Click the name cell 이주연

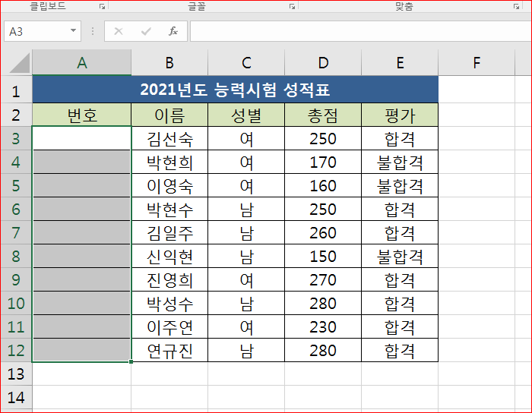tap(169, 326)
